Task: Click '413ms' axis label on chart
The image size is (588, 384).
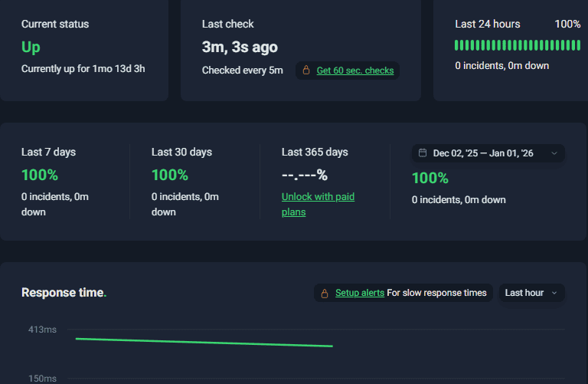Action: 42,330
